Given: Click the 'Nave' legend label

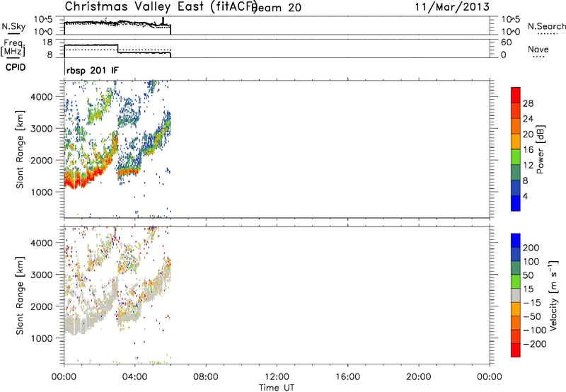Looking at the screenshot, I should point(538,49).
